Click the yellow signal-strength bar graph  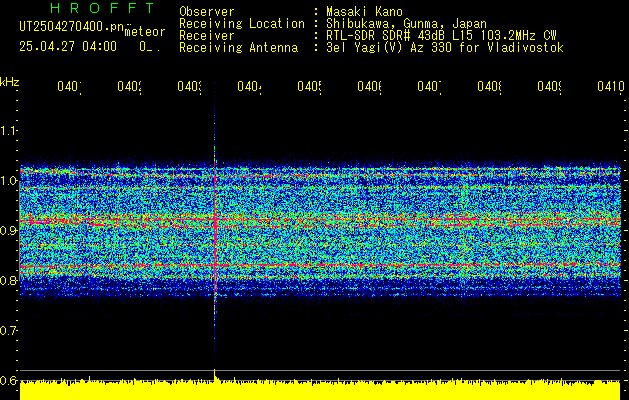[x=320, y=390]
